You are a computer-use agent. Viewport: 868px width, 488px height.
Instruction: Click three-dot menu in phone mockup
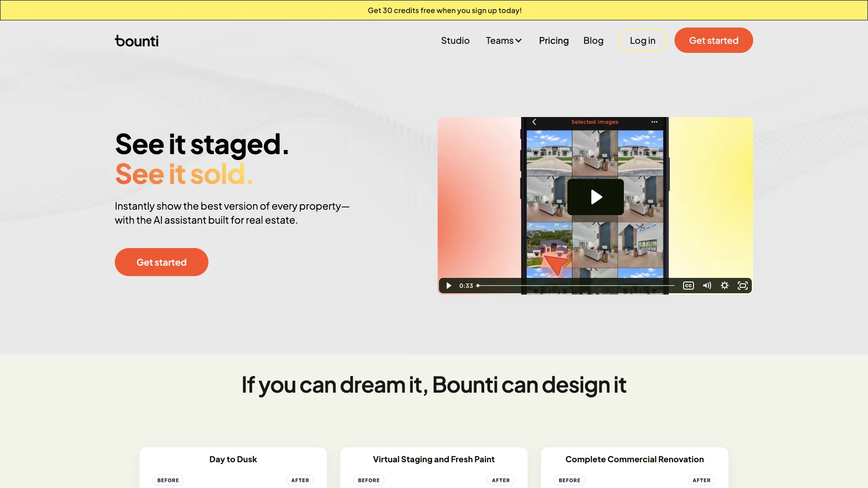[654, 122]
